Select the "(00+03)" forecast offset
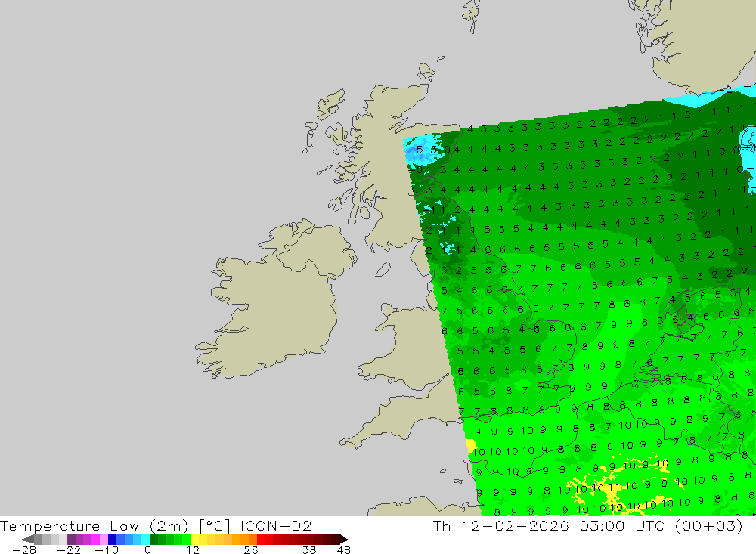This screenshot has width=756, height=554. [709, 525]
